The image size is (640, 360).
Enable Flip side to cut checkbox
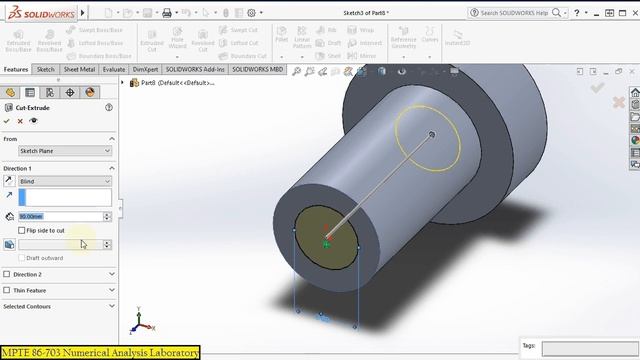coord(22,231)
